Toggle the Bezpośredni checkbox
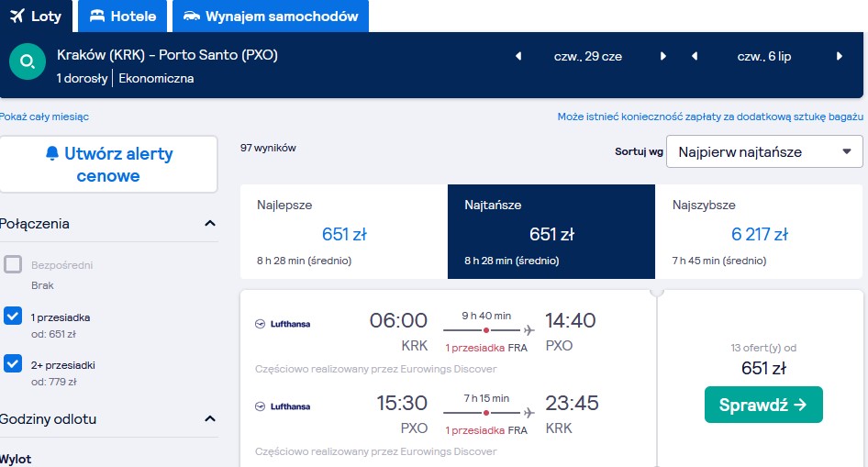Viewport: 868px width, 467px height. coord(13,264)
